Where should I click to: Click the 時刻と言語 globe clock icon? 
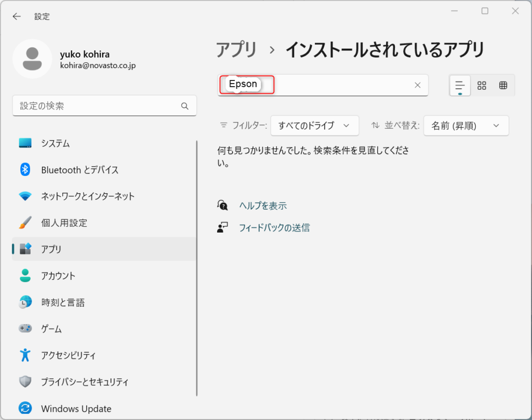25,302
